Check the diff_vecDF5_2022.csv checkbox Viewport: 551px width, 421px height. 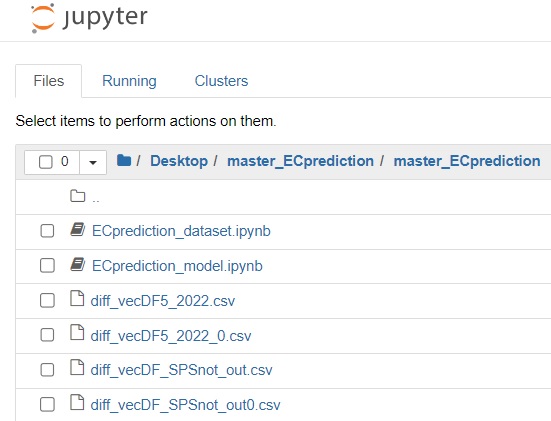[47, 301]
